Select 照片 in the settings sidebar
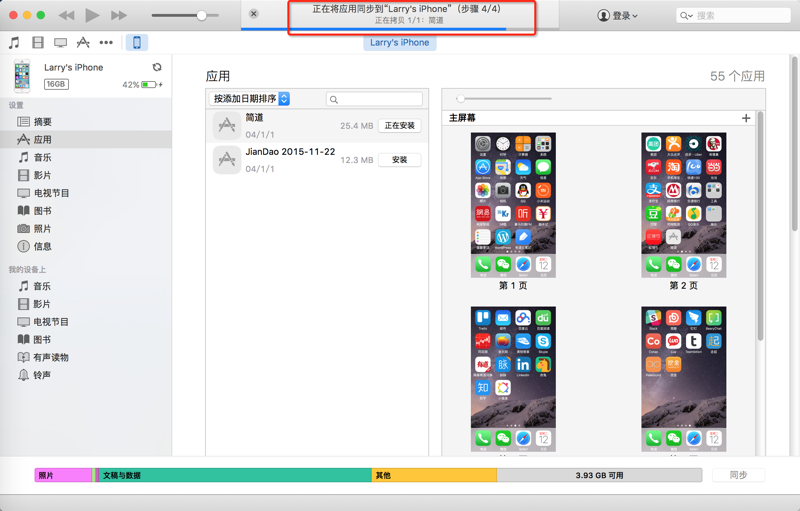 coord(86,228)
